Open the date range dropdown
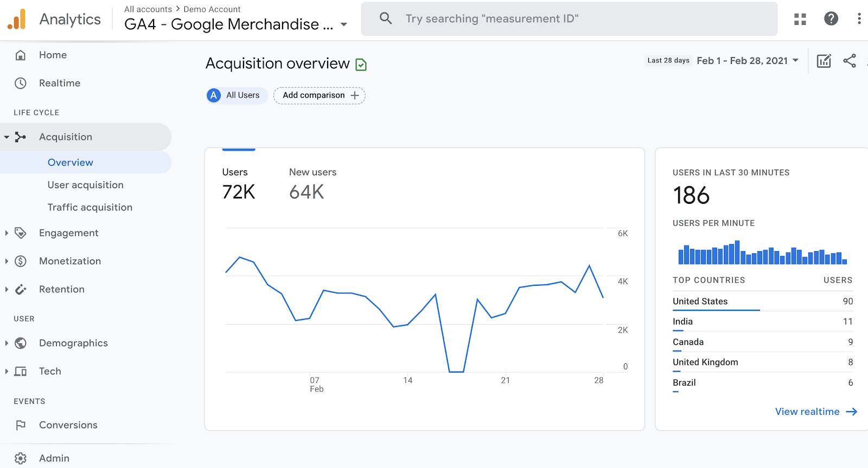868x468 pixels. click(x=748, y=61)
